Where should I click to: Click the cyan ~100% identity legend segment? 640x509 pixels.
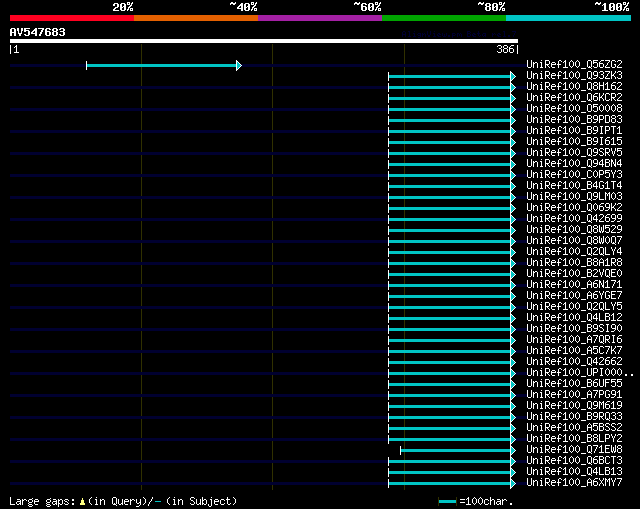569,18
